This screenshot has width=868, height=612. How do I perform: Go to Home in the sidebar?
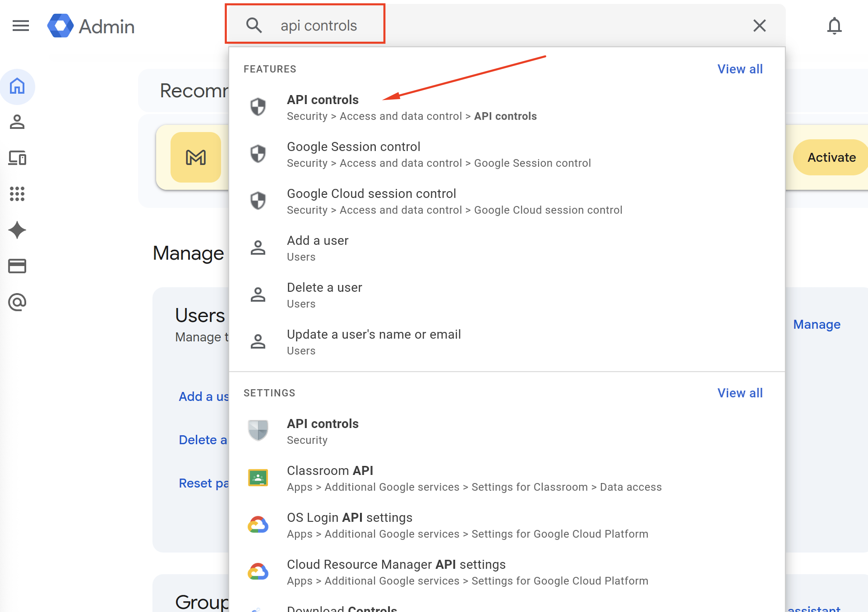[17, 86]
